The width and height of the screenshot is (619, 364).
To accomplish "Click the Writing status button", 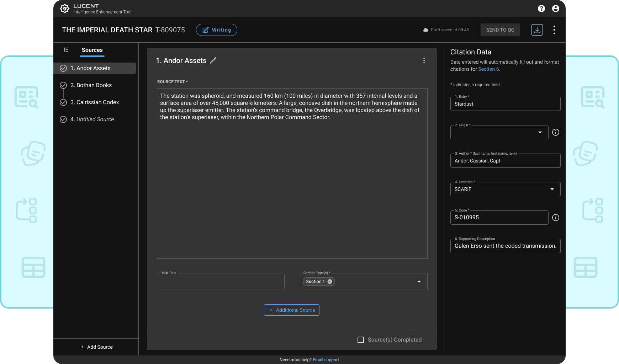I will (217, 30).
